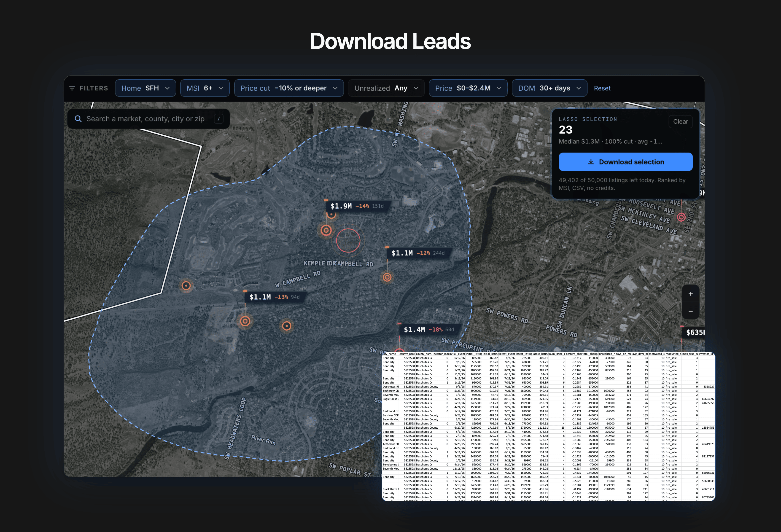Click the Black Butte cell in spreadsheet
This screenshot has height=532, width=781.
[390, 489]
